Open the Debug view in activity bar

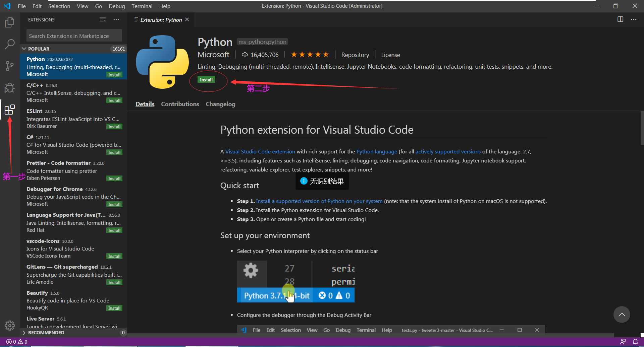(10, 88)
